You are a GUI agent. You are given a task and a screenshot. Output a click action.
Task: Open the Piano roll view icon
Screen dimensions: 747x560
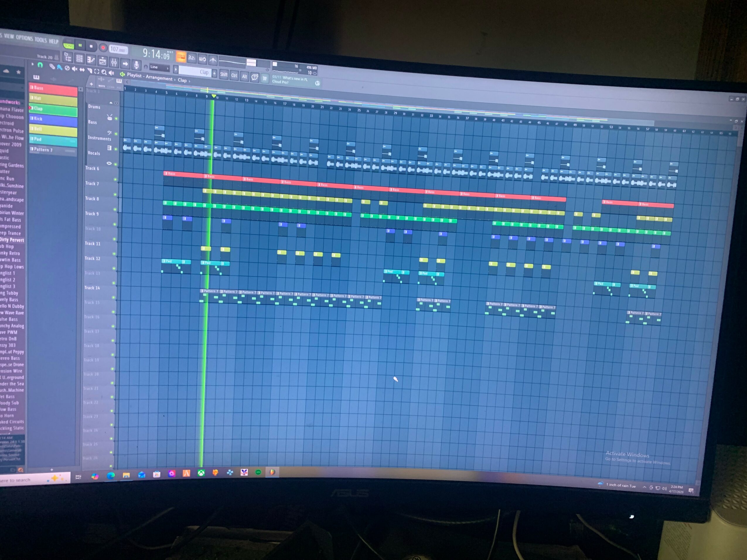91,60
